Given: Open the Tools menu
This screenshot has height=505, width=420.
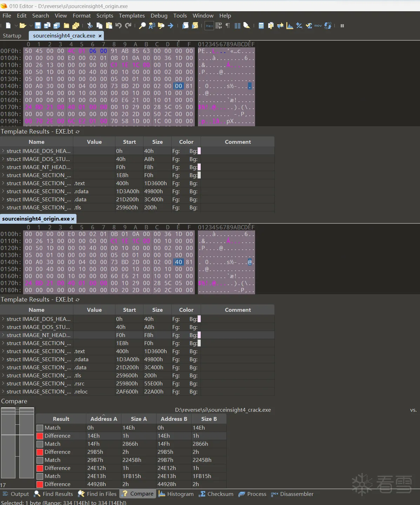Looking at the screenshot, I should click(x=180, y=15).
